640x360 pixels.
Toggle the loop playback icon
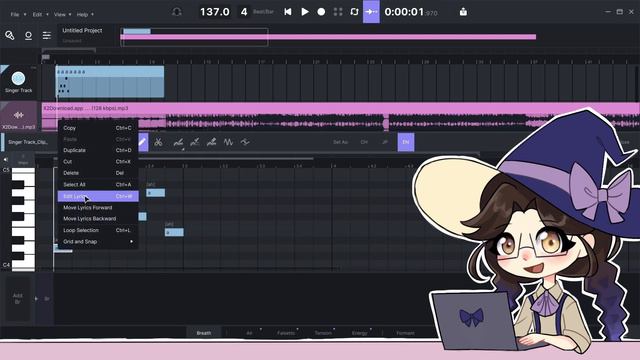[x=354, y=12]
